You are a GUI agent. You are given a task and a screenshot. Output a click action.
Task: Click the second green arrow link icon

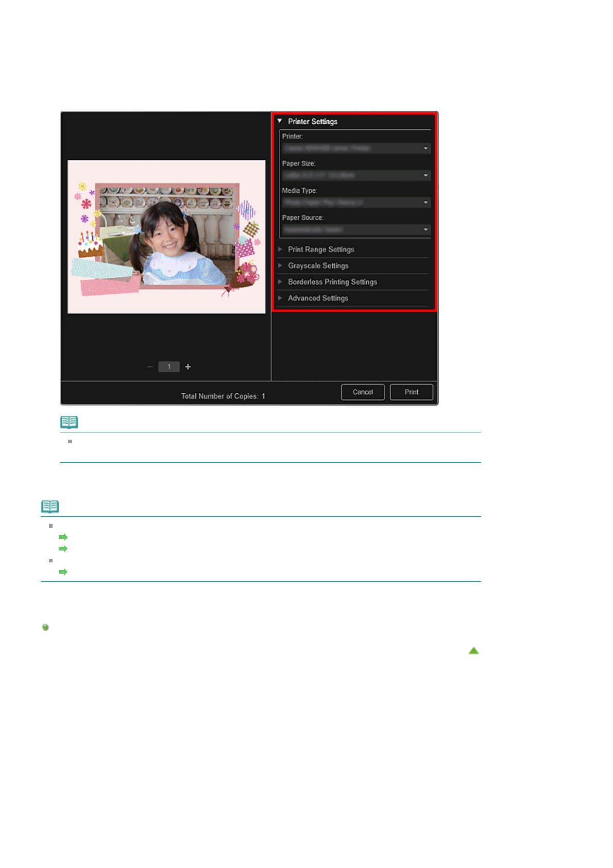(x=63, y=549)
